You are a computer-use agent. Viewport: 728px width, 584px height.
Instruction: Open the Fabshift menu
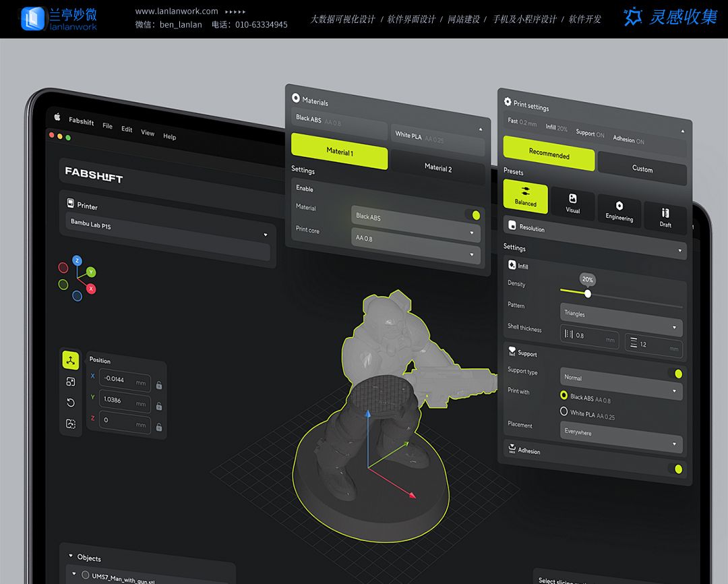82,121
